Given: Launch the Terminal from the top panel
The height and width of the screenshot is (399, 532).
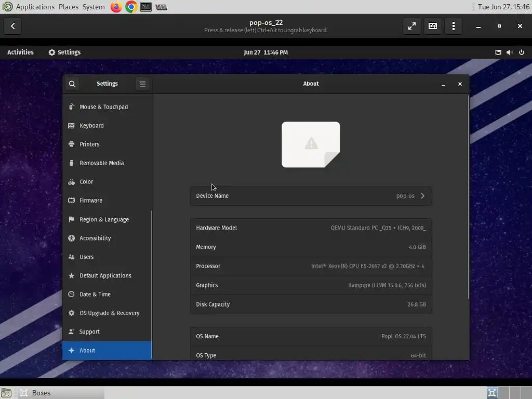Looking at the screenshot, I should click(146, 7).
